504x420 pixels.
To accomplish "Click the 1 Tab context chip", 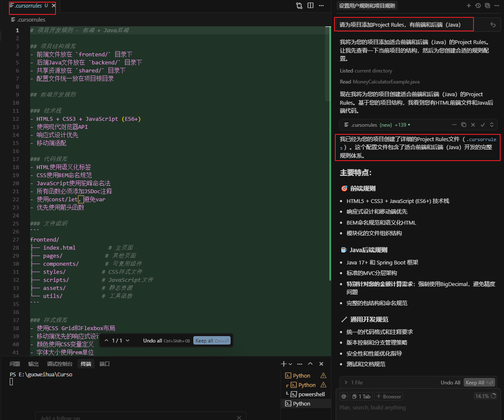I will [361, 397].
